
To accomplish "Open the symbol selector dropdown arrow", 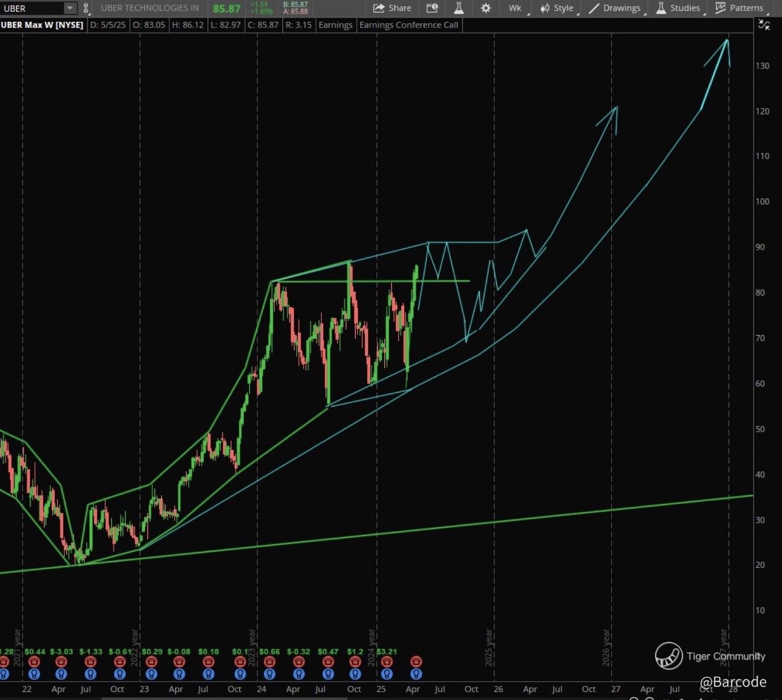I will tap(70, 8).
